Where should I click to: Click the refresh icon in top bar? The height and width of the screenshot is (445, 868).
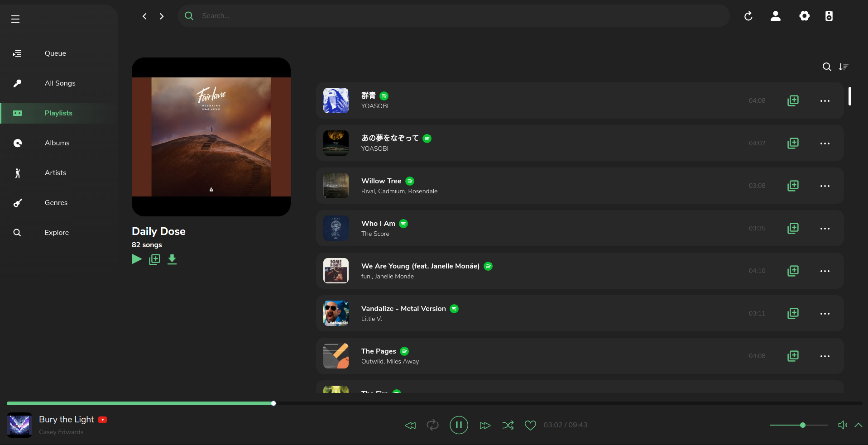tap(748, 16)
